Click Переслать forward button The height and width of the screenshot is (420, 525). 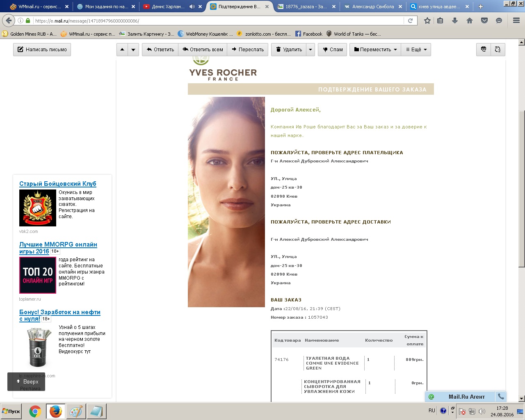click(248, 50)
